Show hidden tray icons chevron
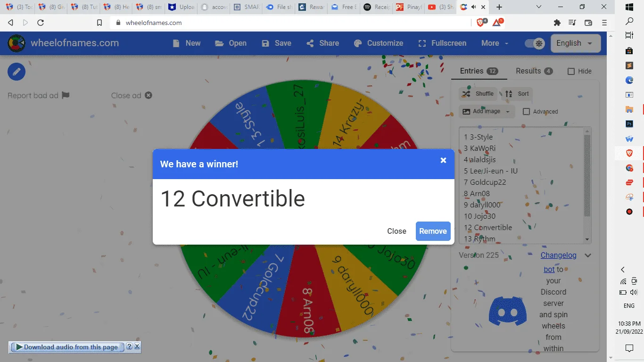The image size is (644, 362). (x=623, y=270)
